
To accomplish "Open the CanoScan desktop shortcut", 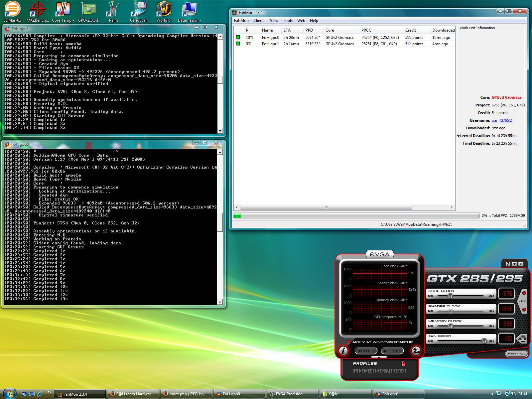I will [x=139, y=12].
